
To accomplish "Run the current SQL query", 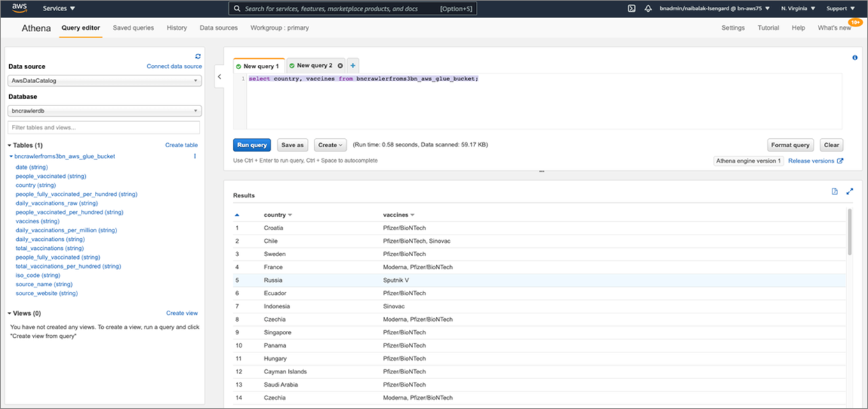I will [252, 144].
